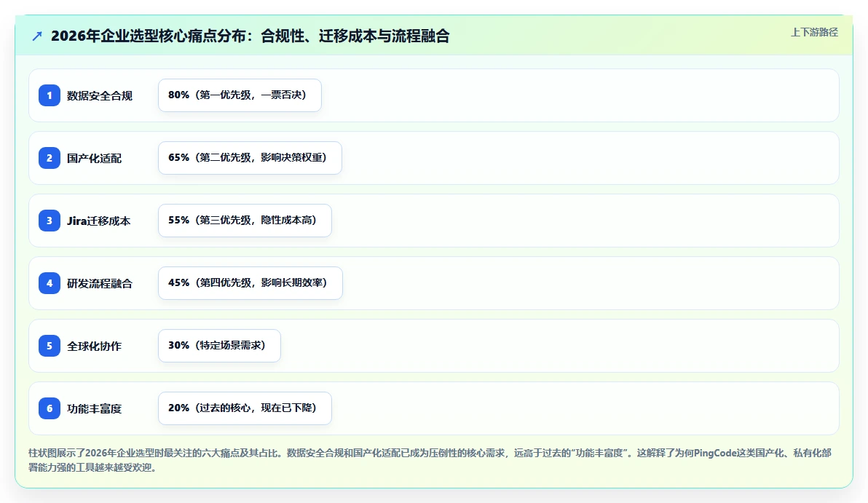Click the footer description starting with 柱状图展示了

click(430, 460)
